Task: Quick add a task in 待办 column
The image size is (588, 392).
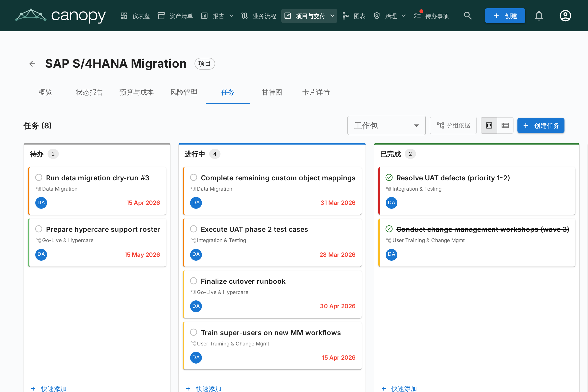Action: [x=49, y=388]
